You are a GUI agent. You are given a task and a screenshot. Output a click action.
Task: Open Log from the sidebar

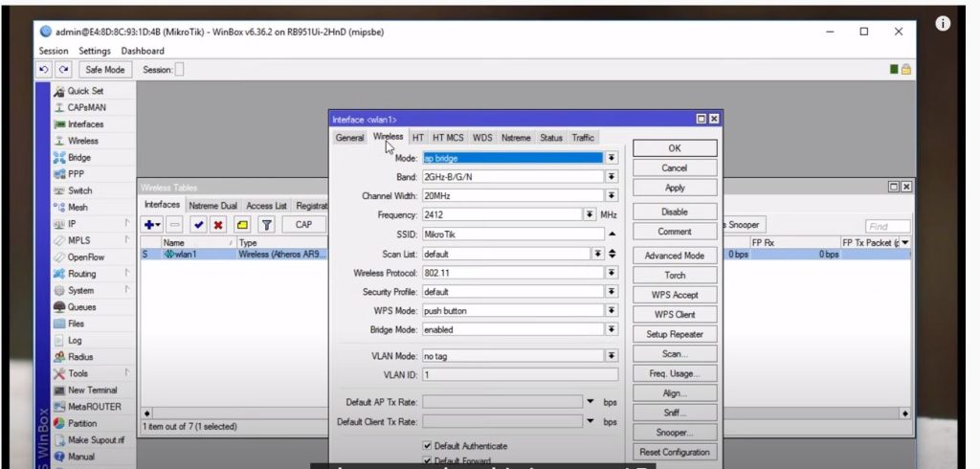[x=75, y=340]
